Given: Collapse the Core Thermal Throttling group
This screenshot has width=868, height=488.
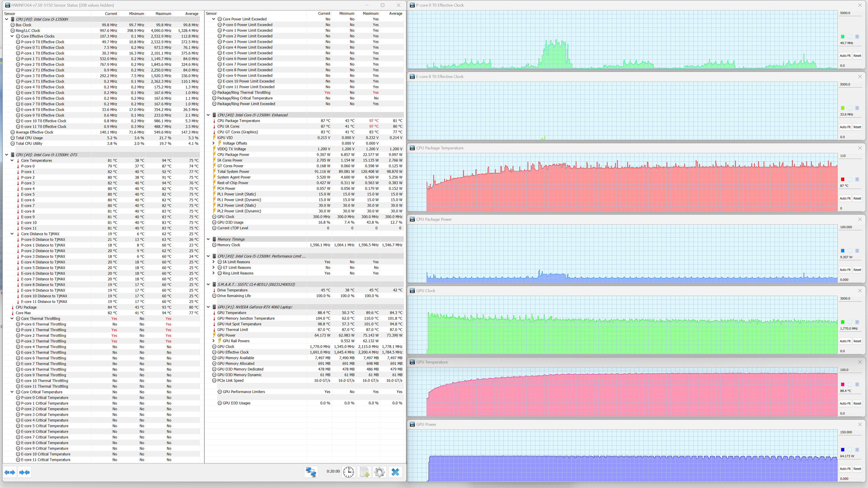Looking at the screenshot, I should click(12, 319).
